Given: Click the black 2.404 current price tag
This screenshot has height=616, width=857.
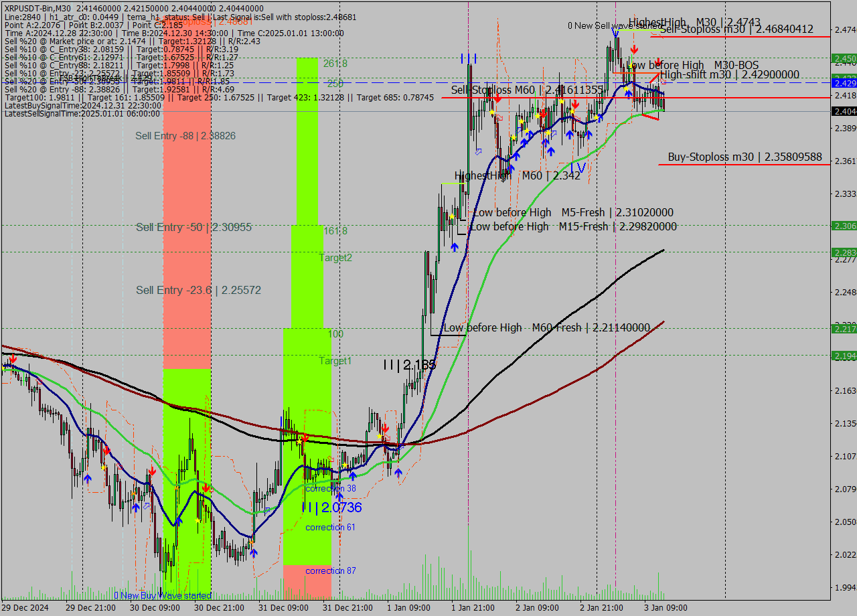Looking at the screenshot, I should 844,111.
